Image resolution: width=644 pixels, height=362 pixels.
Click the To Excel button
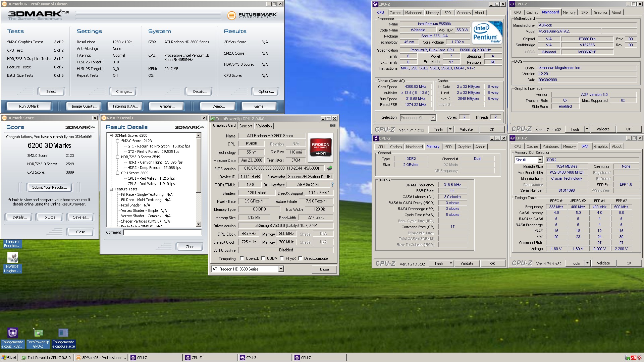point(50,217)
